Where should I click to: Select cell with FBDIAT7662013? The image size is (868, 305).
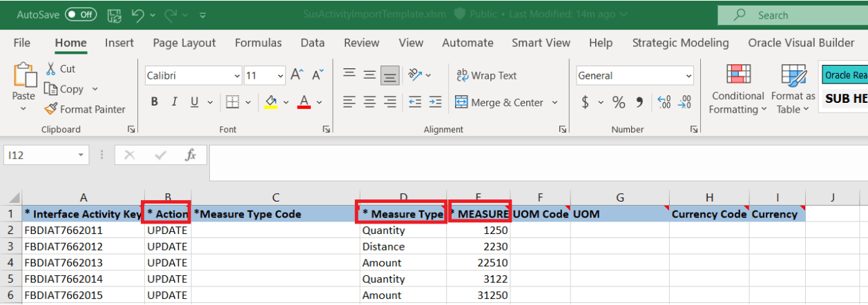(x=83, y=263)
